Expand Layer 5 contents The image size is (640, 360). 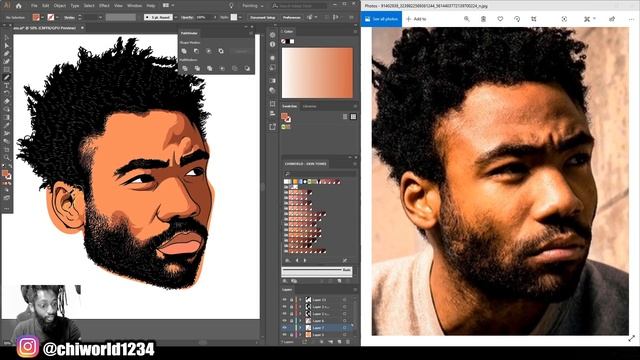pyautogui.click(x=300, y=335)
